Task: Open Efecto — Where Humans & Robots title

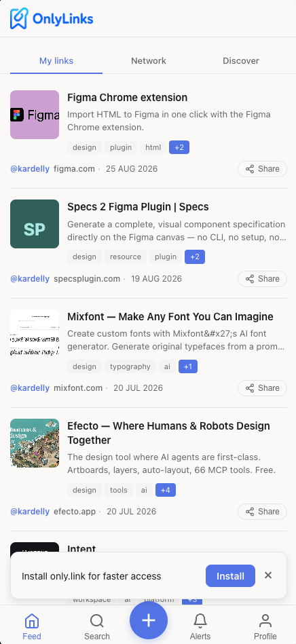Action: tap(168, 433)
